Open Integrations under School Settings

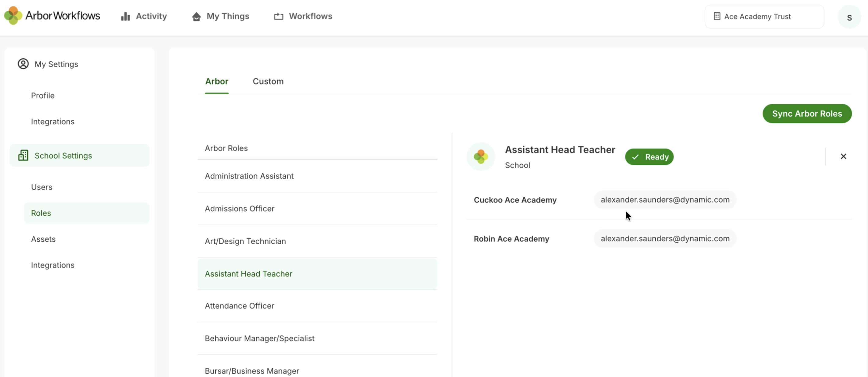pyautogui.click(x=53, y=265)
